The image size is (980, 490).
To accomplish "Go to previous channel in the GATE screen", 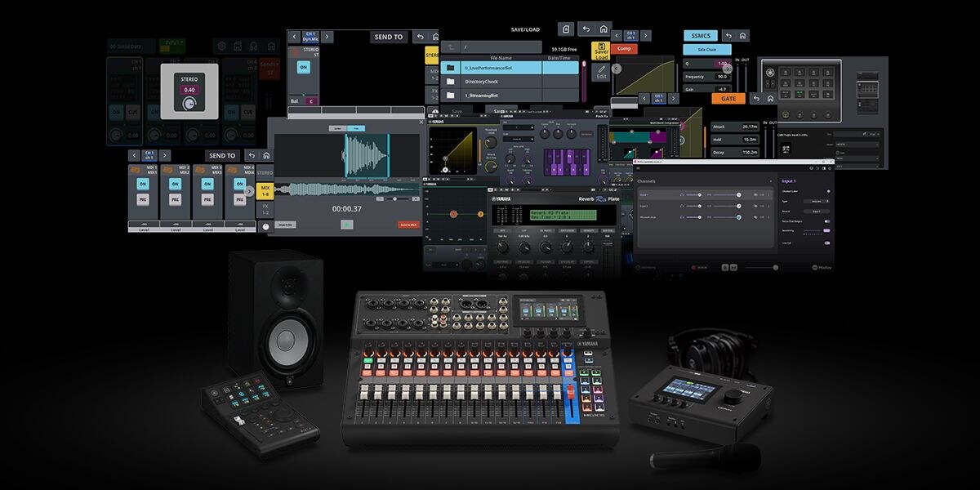I will tap(644, 98).
